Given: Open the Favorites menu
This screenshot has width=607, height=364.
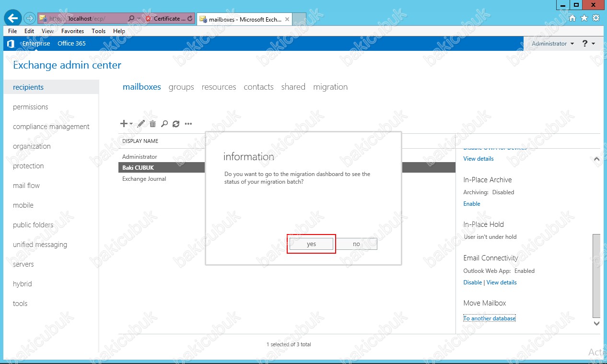Looking at the screenshot, I should tap(72, 31).
